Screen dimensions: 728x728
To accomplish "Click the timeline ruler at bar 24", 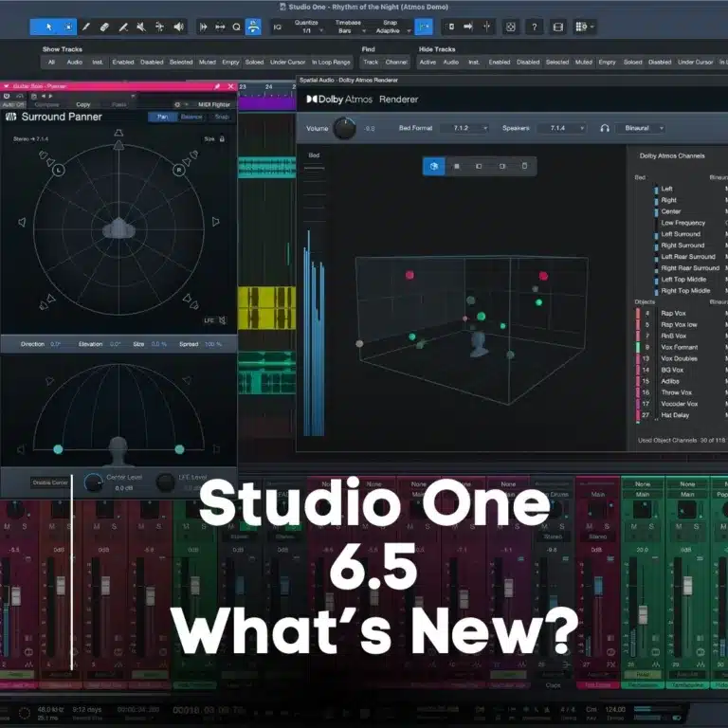I will 268,87.
